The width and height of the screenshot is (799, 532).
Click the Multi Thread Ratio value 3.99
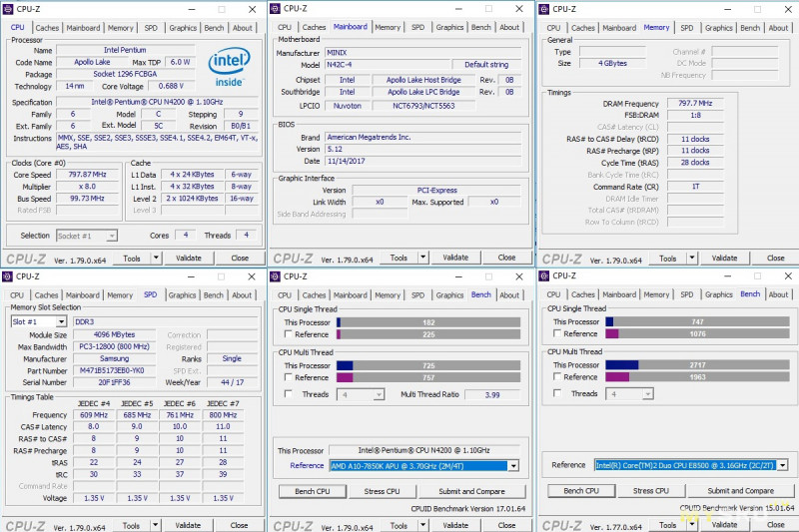pos(492,394)
